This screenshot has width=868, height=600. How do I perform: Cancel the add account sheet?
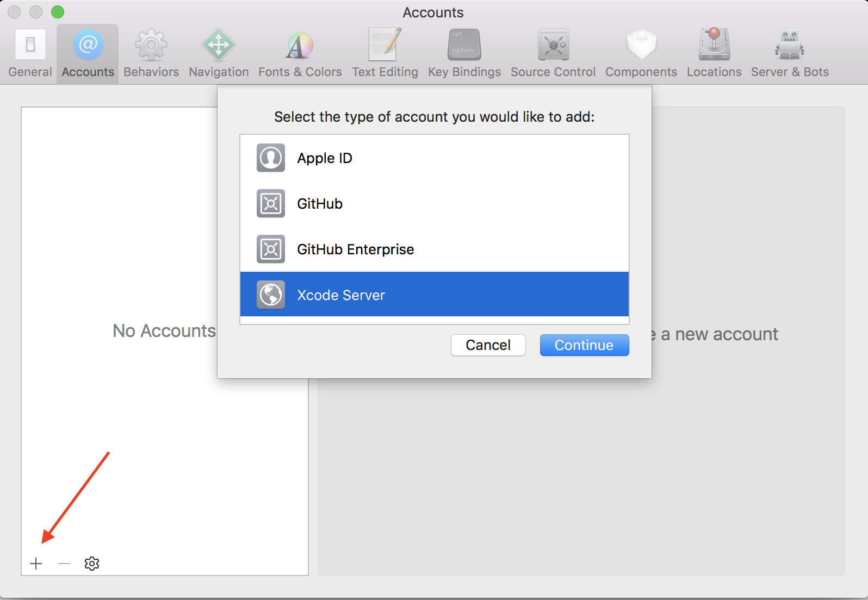coord(488,345)
